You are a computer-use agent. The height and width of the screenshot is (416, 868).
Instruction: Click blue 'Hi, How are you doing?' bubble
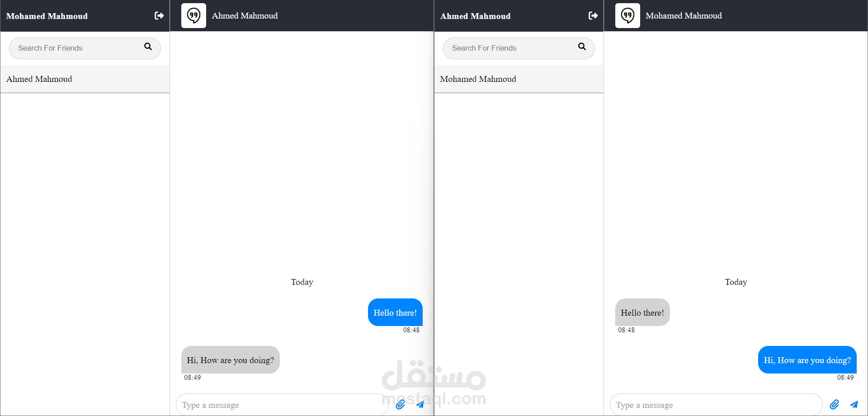(x=807, y=359)
